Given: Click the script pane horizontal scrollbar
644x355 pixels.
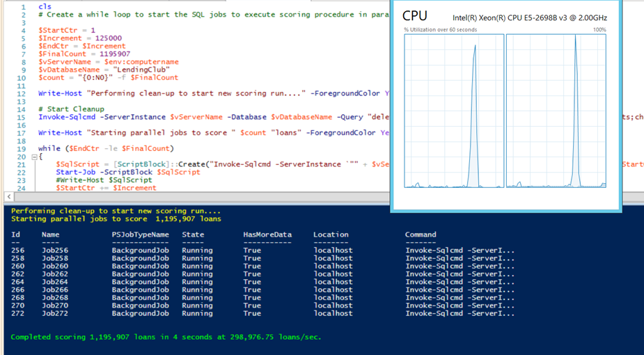Looking at the screenshot, I should [x=197, y=197].
